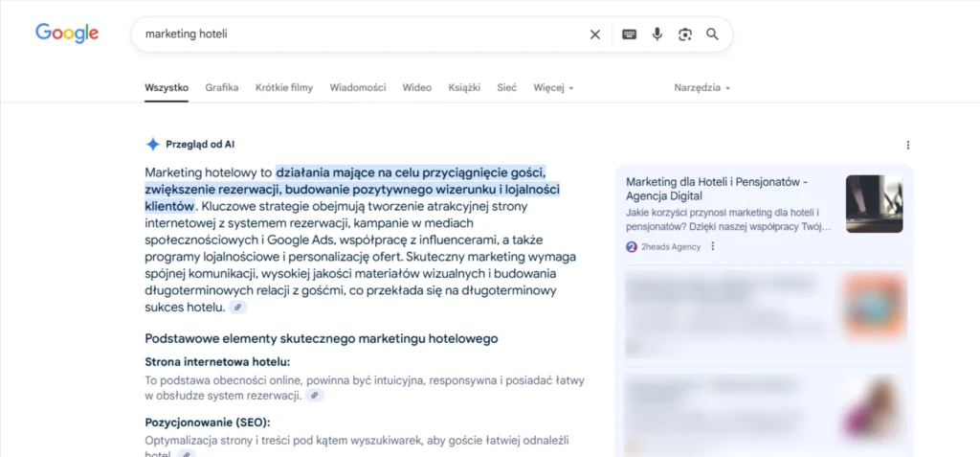Open the Google logo homepage link

click(67, 34)
